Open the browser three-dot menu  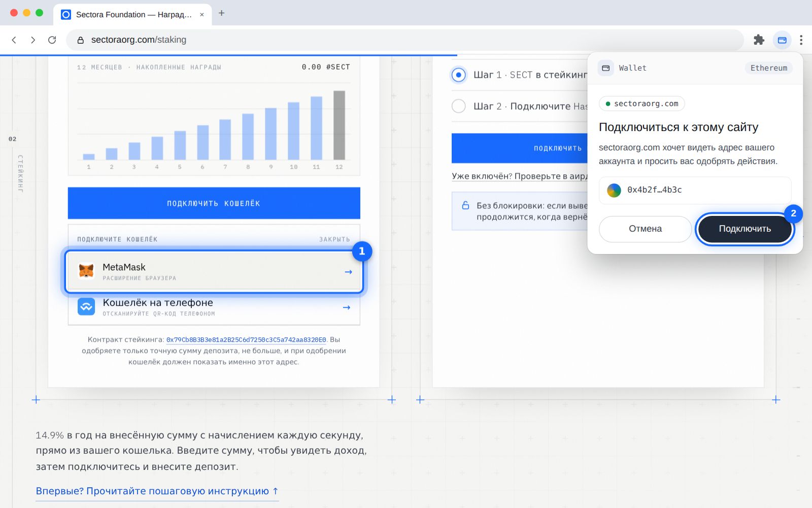point(801,40)
